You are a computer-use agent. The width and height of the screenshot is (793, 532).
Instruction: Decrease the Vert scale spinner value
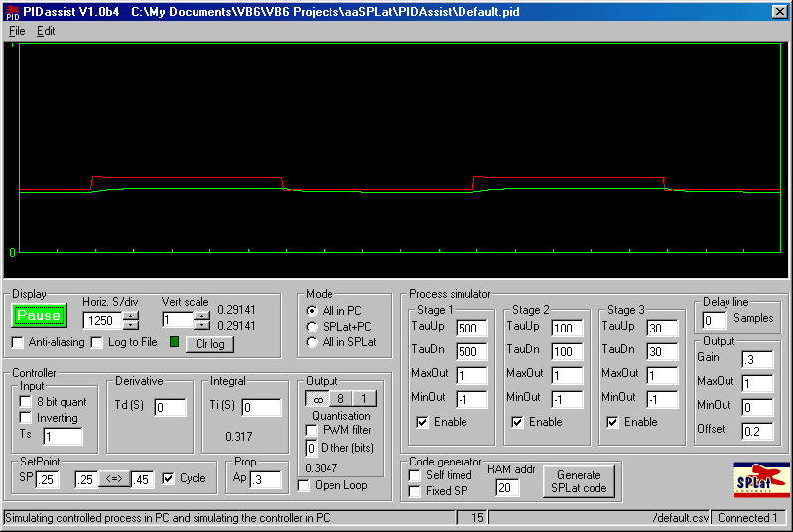click(201, 325)
